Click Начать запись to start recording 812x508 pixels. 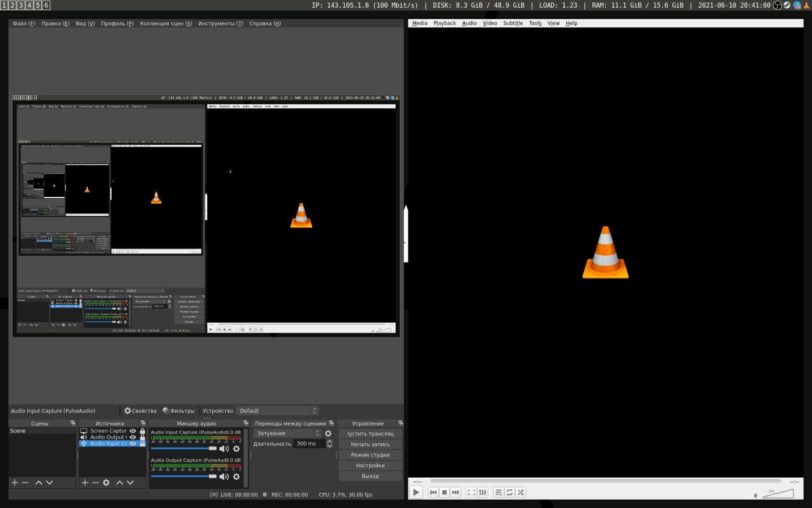click(x=370, y=444)
